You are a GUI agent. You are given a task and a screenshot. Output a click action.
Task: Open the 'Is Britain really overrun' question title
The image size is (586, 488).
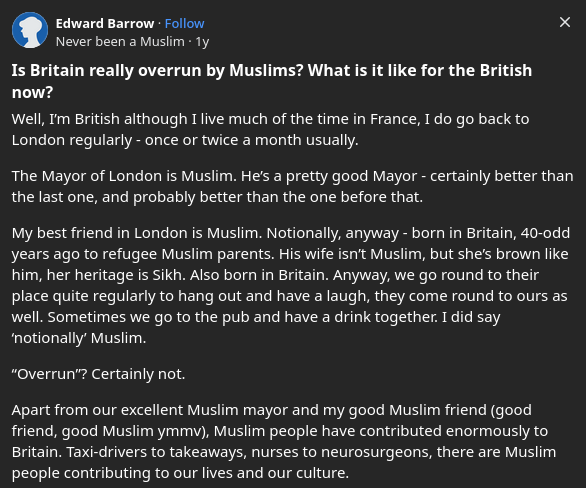pos(272,81)
